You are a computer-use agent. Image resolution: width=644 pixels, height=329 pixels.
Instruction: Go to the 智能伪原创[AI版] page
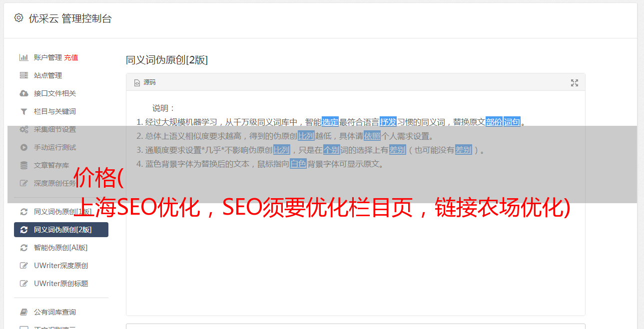coord(60,248)
